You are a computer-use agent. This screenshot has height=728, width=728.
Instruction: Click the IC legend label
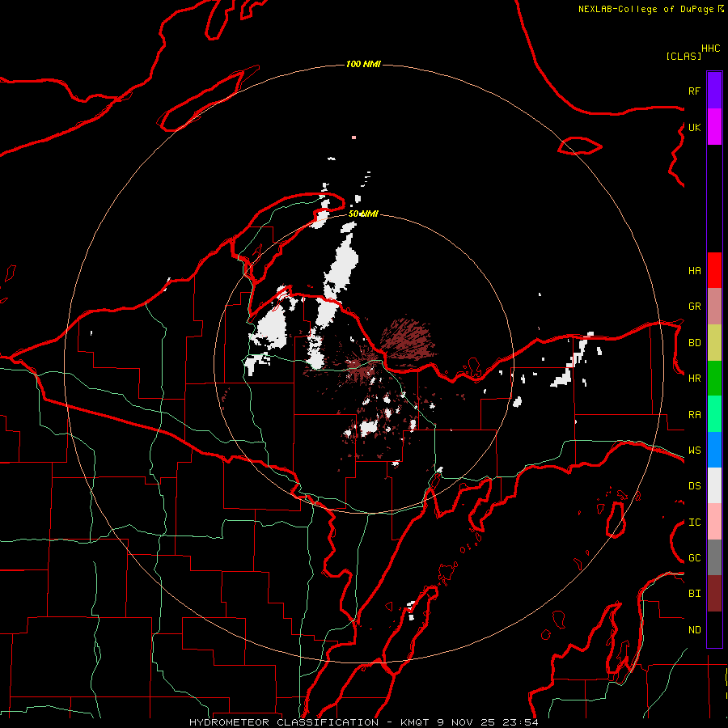(x=695, y=523)
